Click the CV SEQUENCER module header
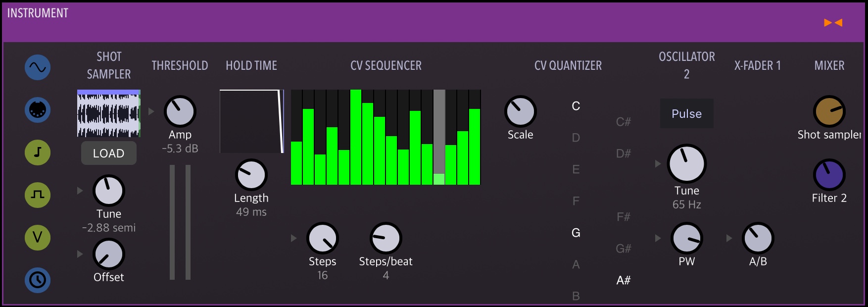This screenshot has height=307, width=868. click(386, 65)
